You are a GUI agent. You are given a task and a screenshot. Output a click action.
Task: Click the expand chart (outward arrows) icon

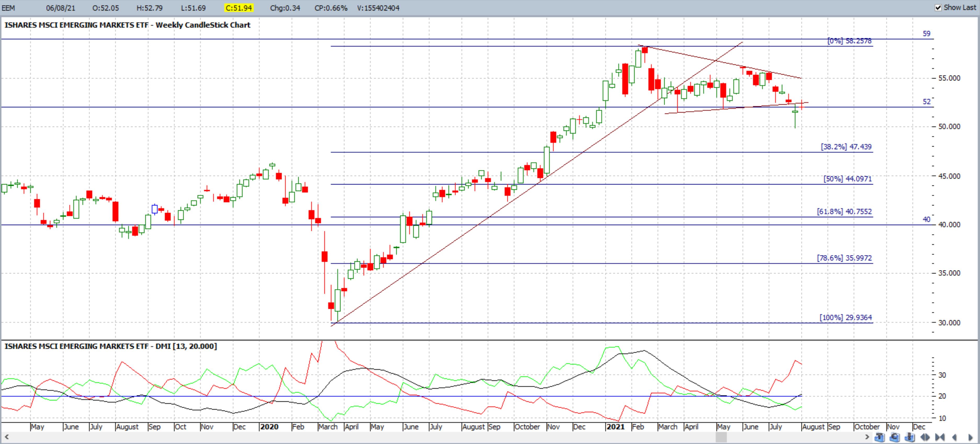click(x=925, y=437)
